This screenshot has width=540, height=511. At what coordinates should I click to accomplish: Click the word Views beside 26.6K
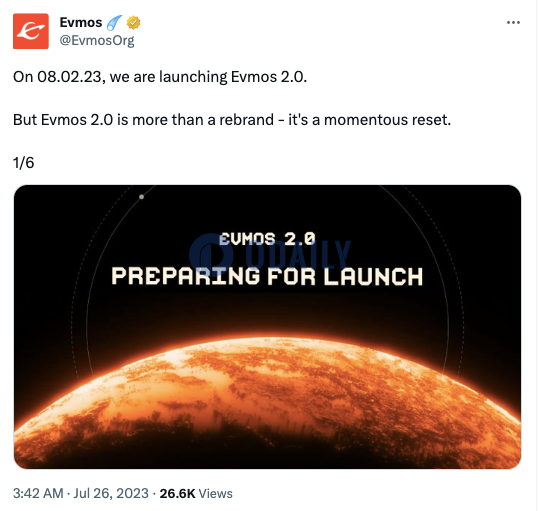click(216, 493)
